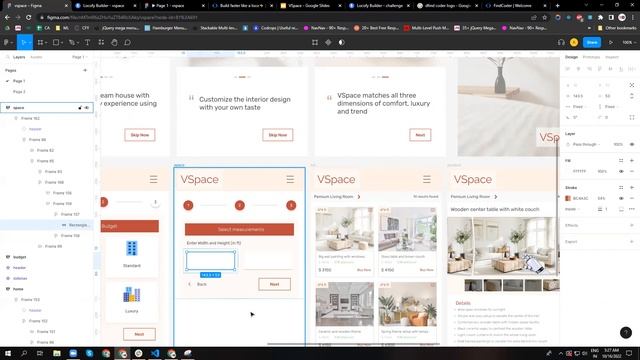Click the Edit object toolbar icon
The height and width of the screenshot is (360, 640).
pos(315,42)
